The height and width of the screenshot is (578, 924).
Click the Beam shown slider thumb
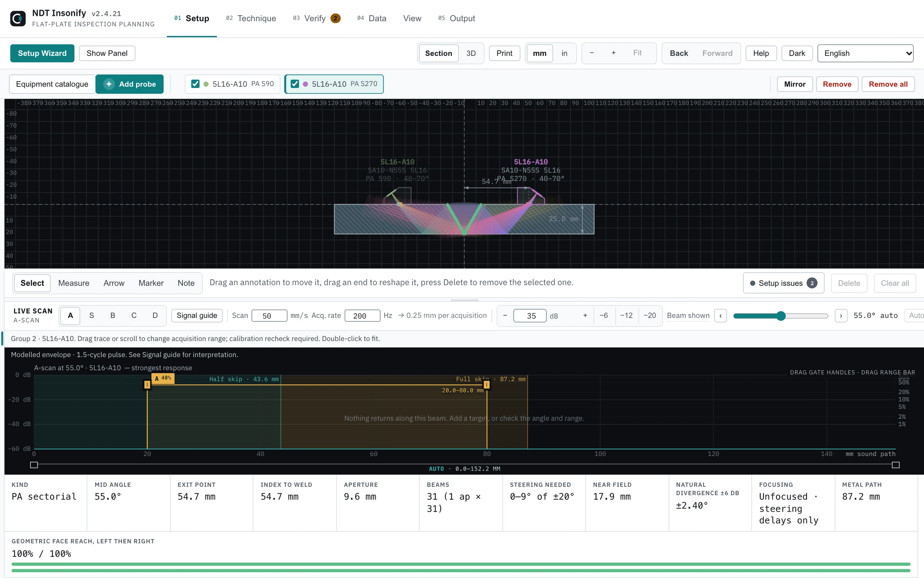click(x=780, y=316)
